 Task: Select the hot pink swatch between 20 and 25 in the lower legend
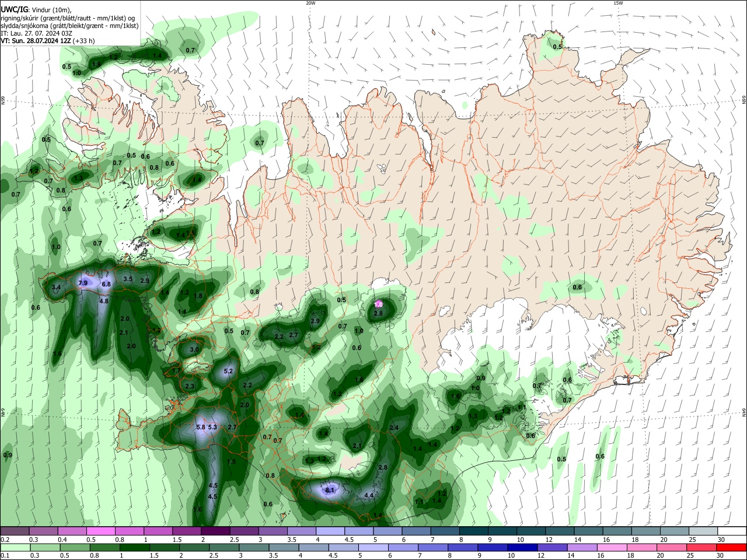pyautogui.click(x=671, y=548)
